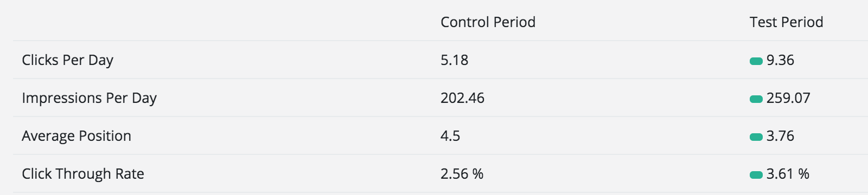Click the empty space between Average Position and 4.5
This screenshot has width=868, height=195.
tap(286, 136)
